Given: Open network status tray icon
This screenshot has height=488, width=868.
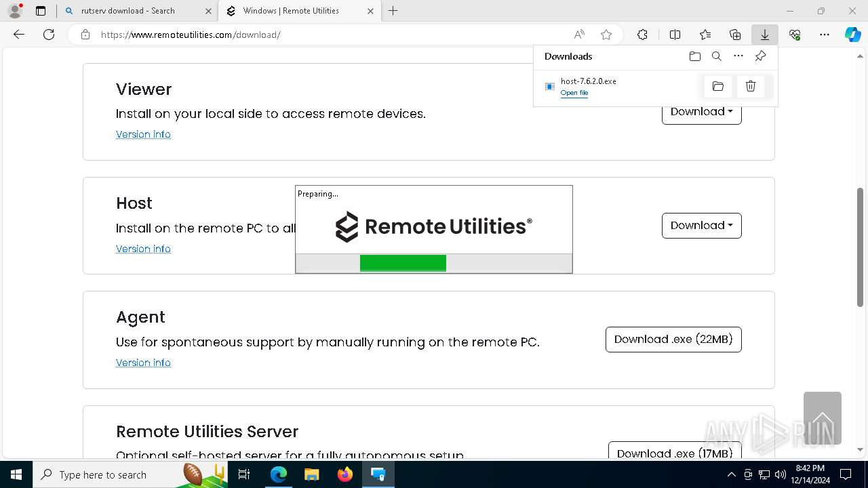Looking at the screenshot, I should coord(764,474).
